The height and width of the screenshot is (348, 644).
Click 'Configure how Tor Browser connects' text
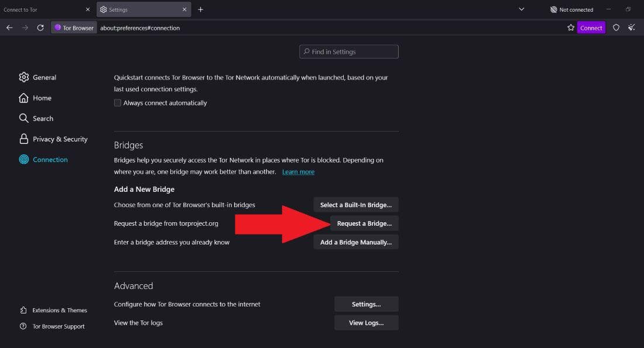pyautogui.click(x=187, y=304)
